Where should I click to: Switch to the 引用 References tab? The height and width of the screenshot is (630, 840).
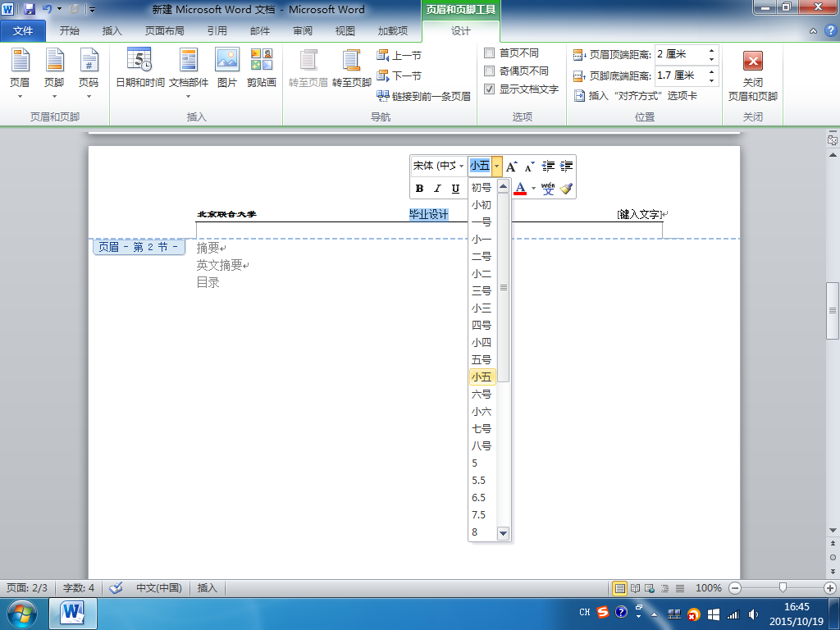tap(217, 31)
